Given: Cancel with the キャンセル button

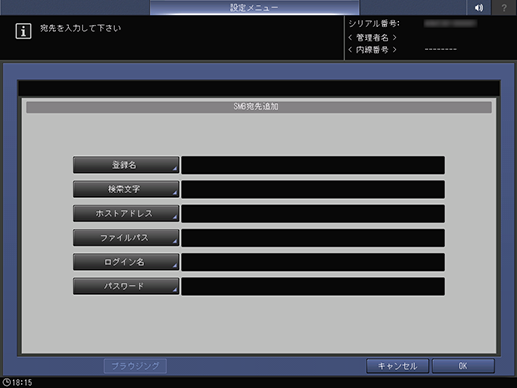Looking at the screenshot, I should (397, 366).
